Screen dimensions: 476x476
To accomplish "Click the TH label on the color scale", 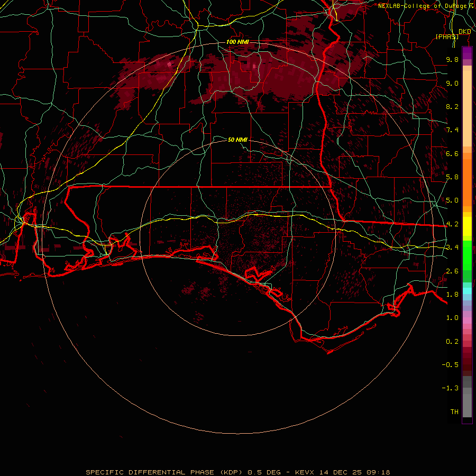I will pos(454,412).
